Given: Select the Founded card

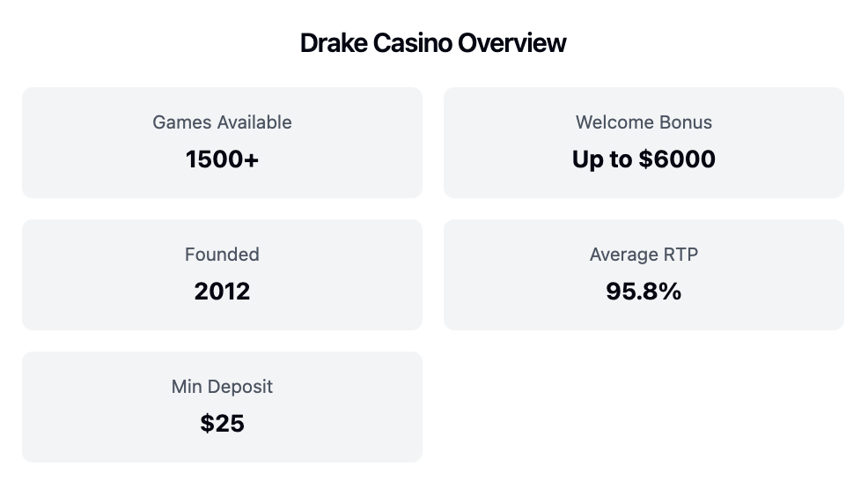Looking at the screenshot, I should coord(222,275).
